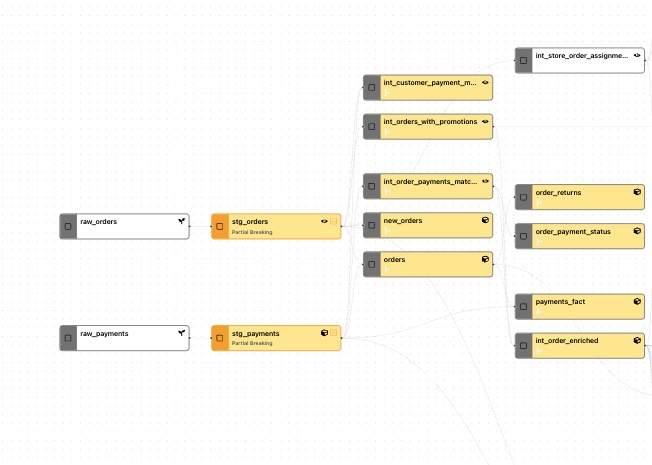Click the eye icon on int_orders_with_promotions

485,121
